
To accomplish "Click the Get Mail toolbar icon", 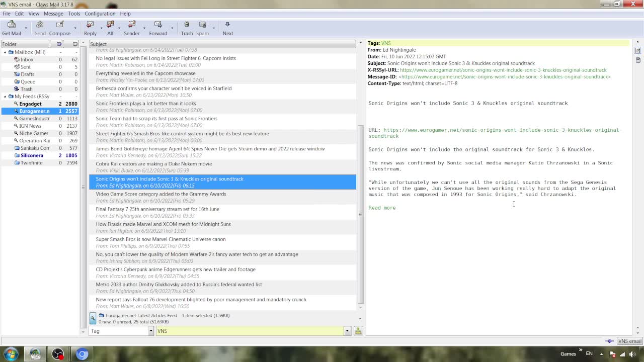I will [x=12, y=28].
